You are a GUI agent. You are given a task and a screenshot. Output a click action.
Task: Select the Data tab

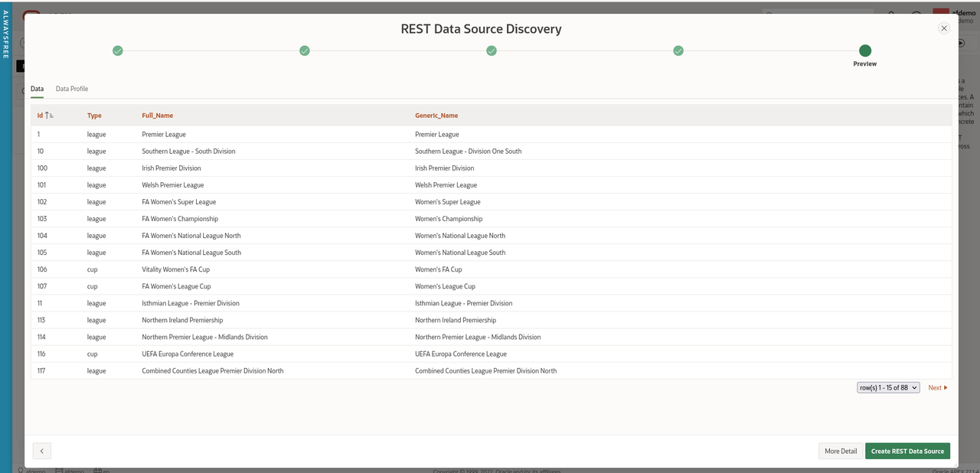tap(37, 88)
